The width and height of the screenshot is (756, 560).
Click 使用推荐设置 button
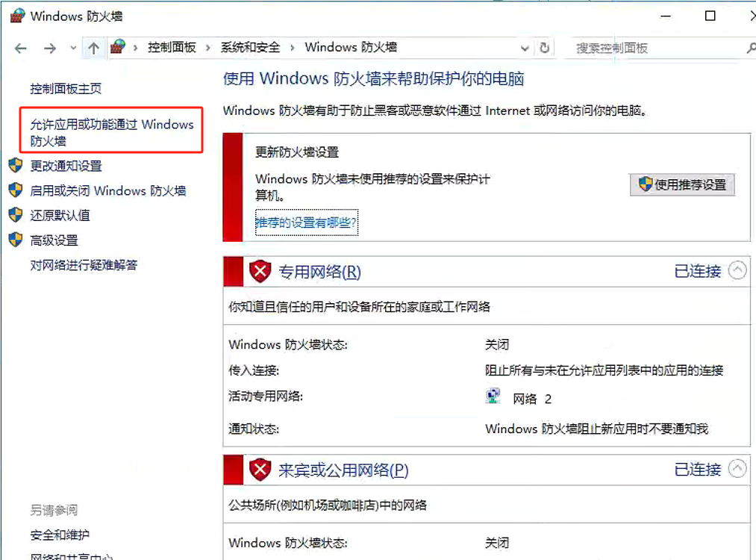(682, 184)
